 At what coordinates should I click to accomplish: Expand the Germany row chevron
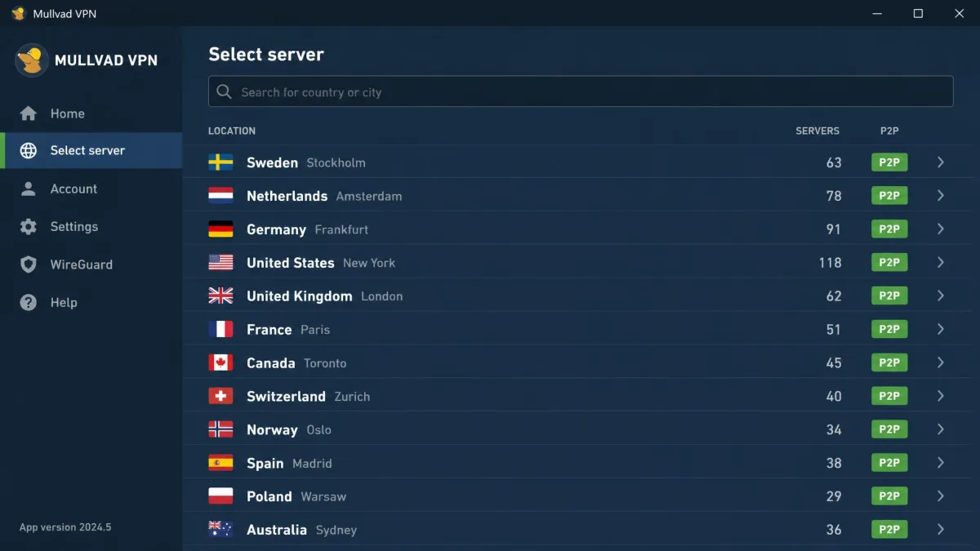tap(941, 229)
